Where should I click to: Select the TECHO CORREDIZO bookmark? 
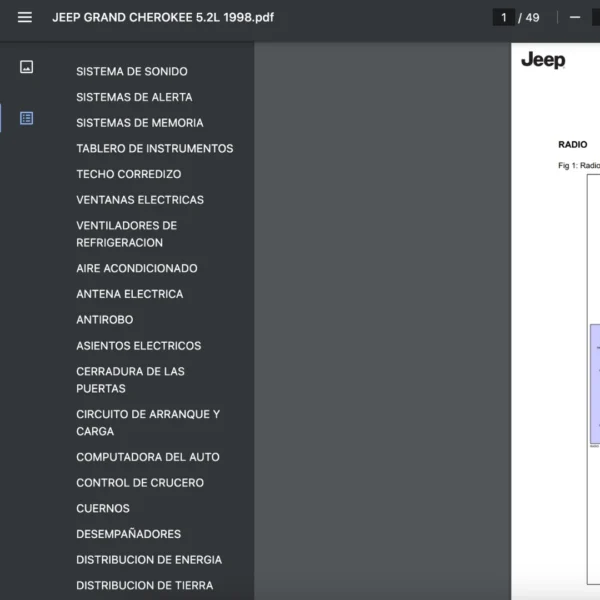point(129,174)
